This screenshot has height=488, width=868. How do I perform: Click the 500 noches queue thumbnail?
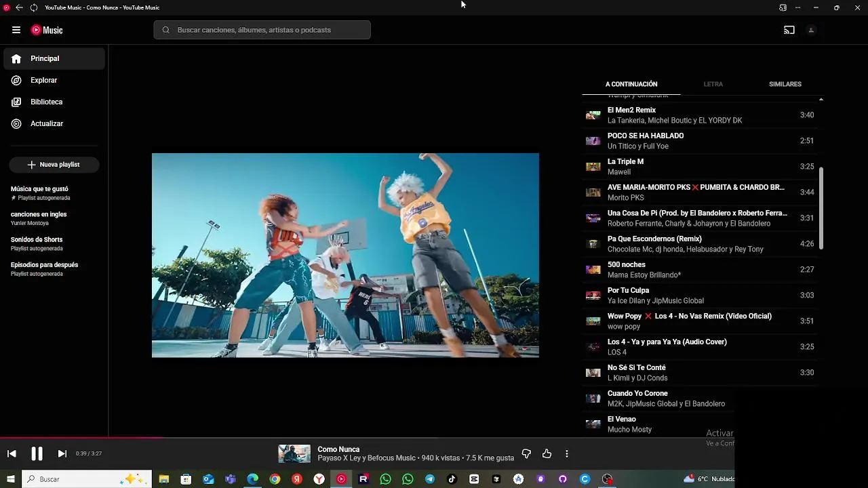pyautogui.click(x=593, y=270)
